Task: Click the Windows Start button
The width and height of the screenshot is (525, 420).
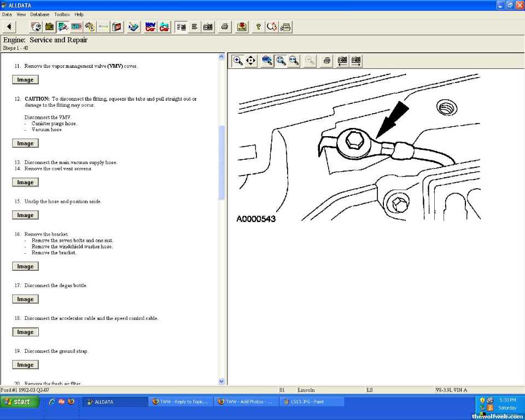Action: pos(20,401)
